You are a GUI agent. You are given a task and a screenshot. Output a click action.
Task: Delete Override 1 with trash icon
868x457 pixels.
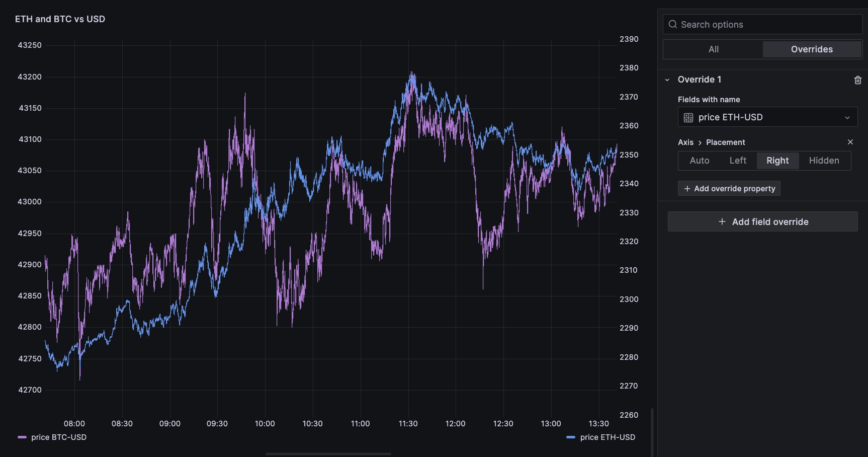pyautogui.click(x=858, y=80)
